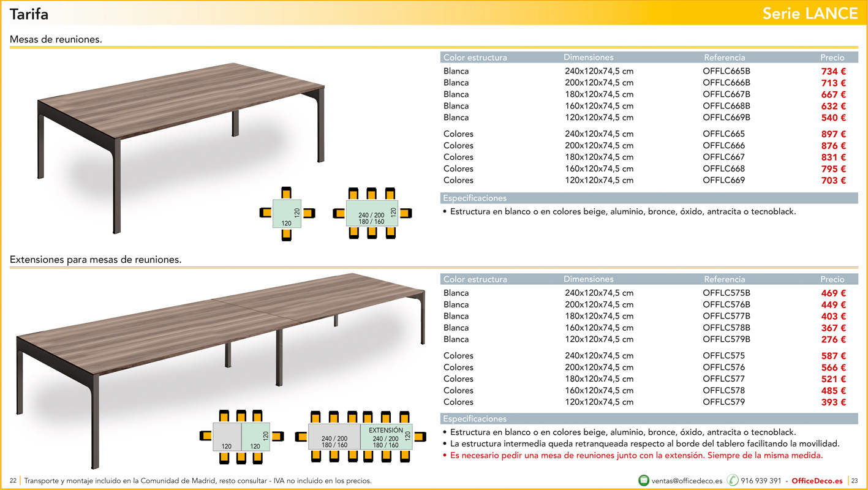Click the Tarifa page title

pos(29,13)
